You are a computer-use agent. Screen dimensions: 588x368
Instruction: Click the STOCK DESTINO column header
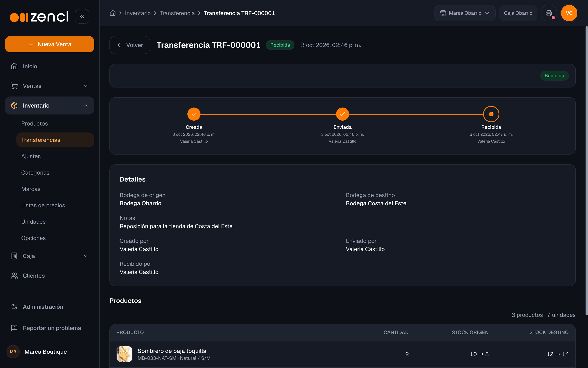click(549, 332)
